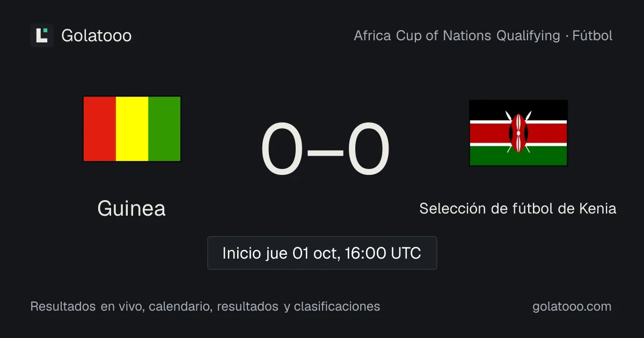644x338 pixels.
Task: Click the yellow stripe of Guinea flag
Action: click(x=132, y=129)
